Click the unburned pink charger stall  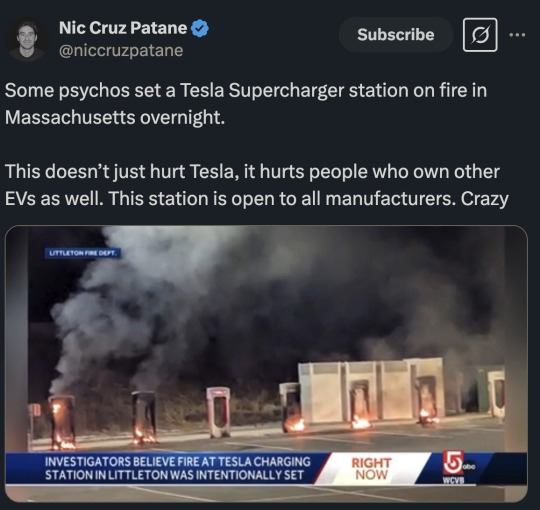pyautogui.click(x=218, y=412)
